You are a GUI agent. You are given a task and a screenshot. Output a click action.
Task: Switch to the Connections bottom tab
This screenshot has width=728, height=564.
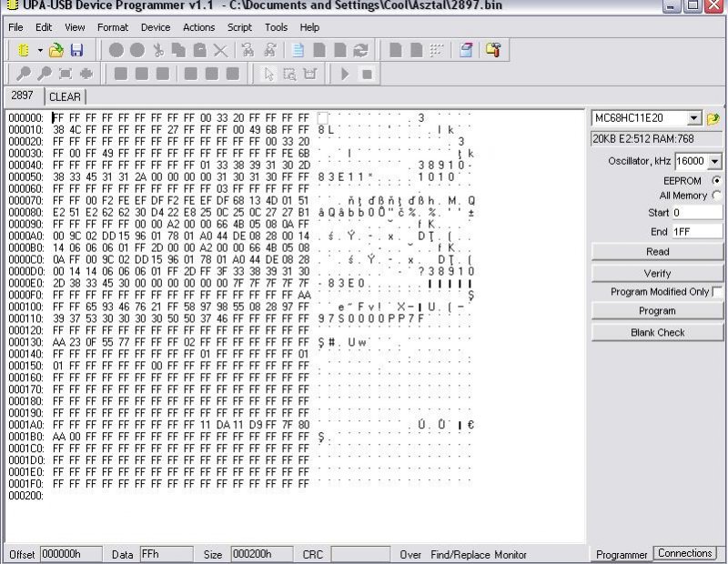click(685, 553)
